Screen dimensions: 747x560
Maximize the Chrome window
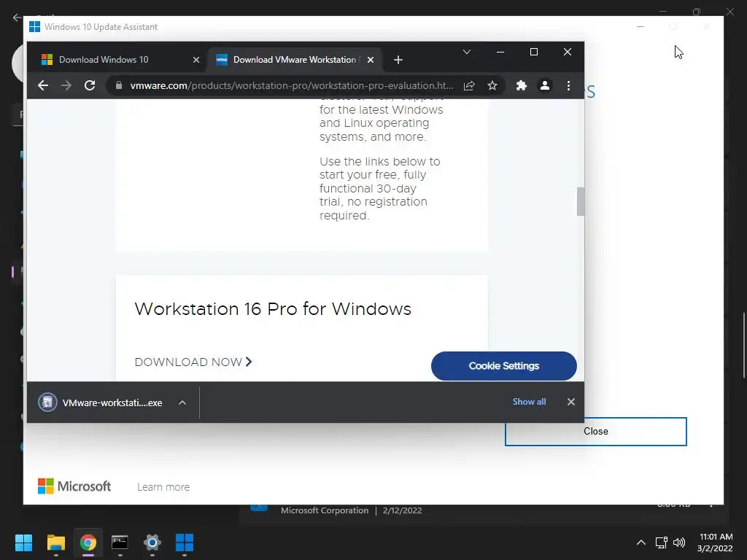pyautogui.click(x=533, y=52)
